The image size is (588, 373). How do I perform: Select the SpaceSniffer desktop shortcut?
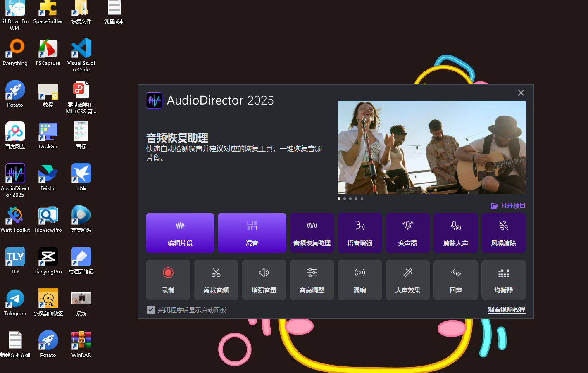(48, 12)
